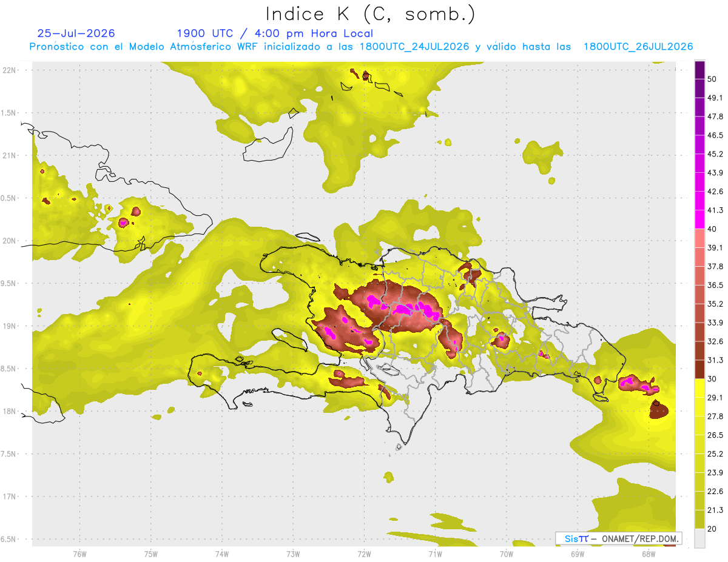Click the "72W" longitude label

pos(364,554)
